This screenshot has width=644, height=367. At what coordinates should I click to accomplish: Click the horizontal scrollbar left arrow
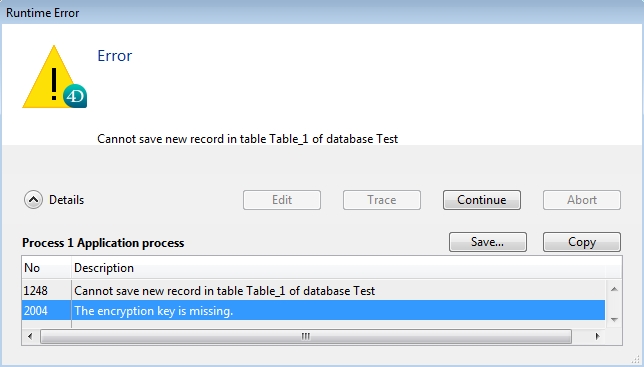tap(30, 336)
